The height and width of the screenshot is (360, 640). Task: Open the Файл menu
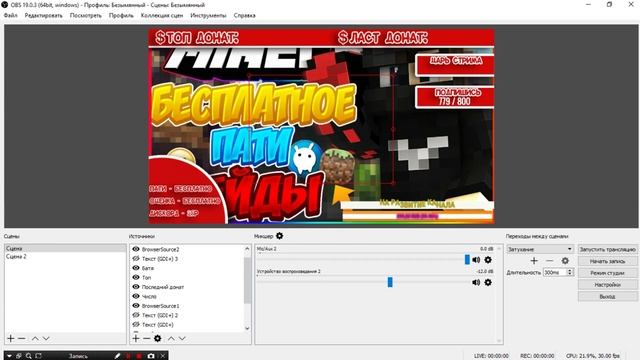tap(10, 15)
